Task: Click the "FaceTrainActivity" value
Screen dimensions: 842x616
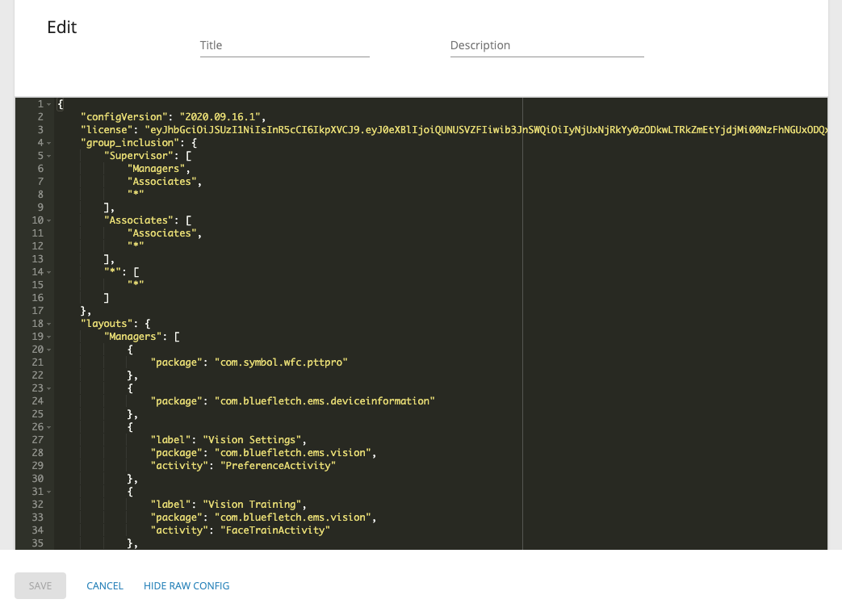Action: tap(275, 530)
